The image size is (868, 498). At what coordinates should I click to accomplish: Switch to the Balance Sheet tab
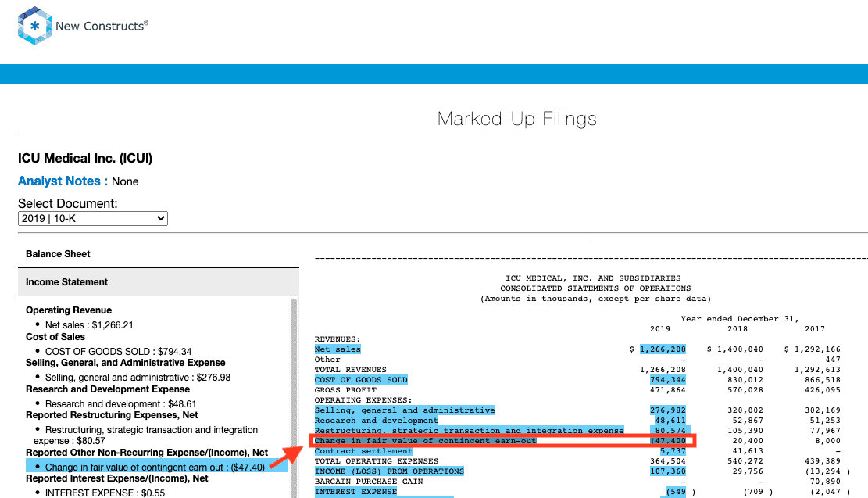pyautogui.click(x=58, y=254)
